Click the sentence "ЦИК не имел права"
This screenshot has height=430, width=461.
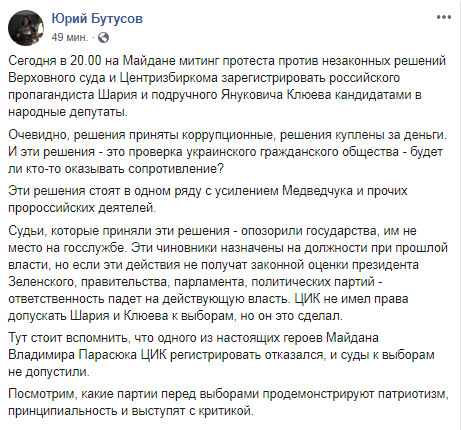coord(351,299)
